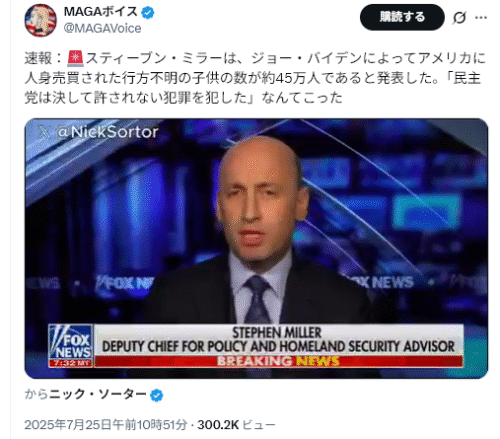Click the 購読する subscribe button
The height and width of the screenshot is (439, 500).
[x=402, y=17]
